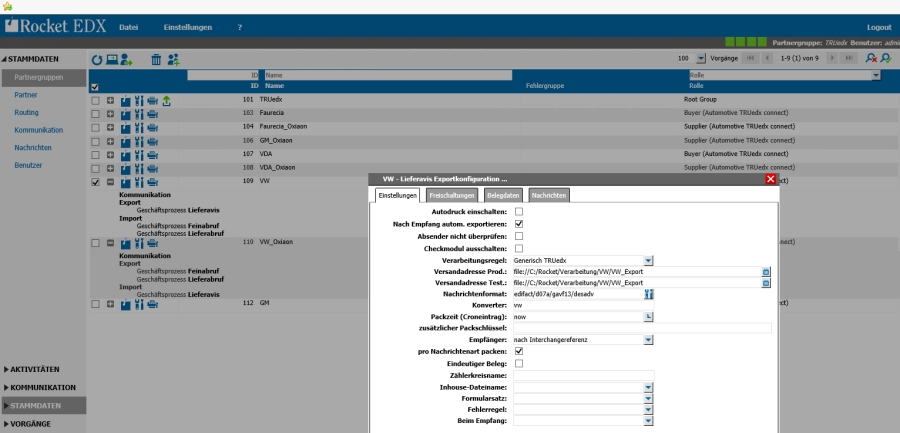This screenshot has width=900, height=433.
Task: Switch to the Freischaltungen tab
Action: pos(452,195)
